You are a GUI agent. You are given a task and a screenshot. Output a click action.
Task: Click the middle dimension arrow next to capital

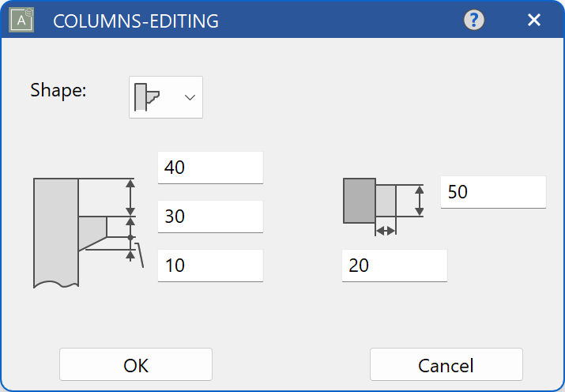pyautogui.click(x=131, y=227)
